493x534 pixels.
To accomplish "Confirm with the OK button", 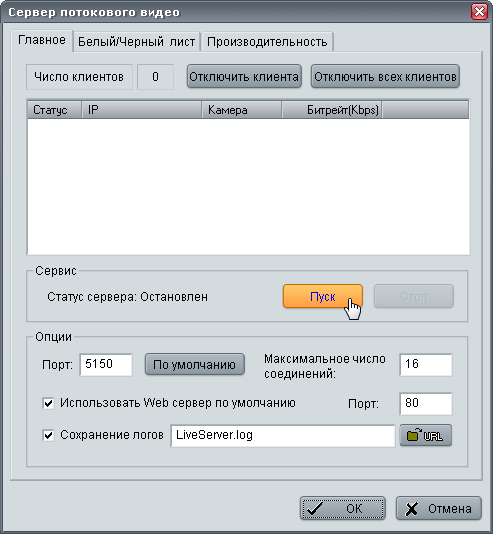I will click(x=343, y=508).
